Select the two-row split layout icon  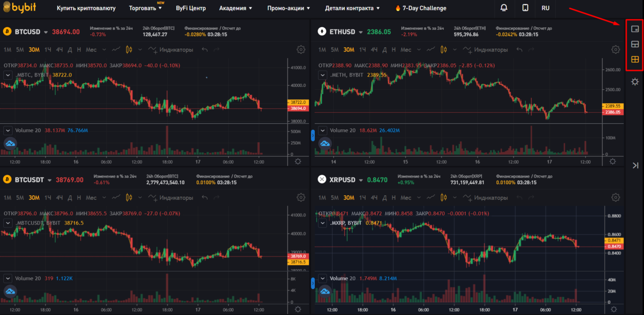(635, 44)
